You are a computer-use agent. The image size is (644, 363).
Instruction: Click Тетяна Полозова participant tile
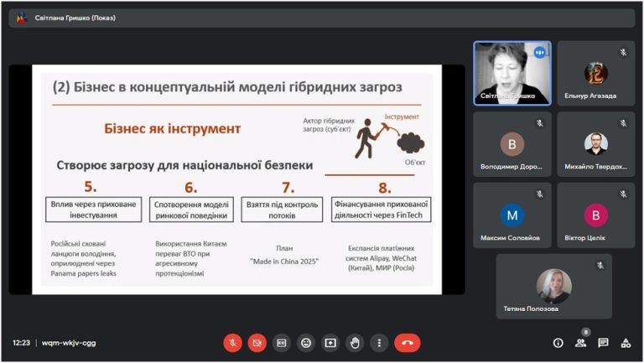554,286
